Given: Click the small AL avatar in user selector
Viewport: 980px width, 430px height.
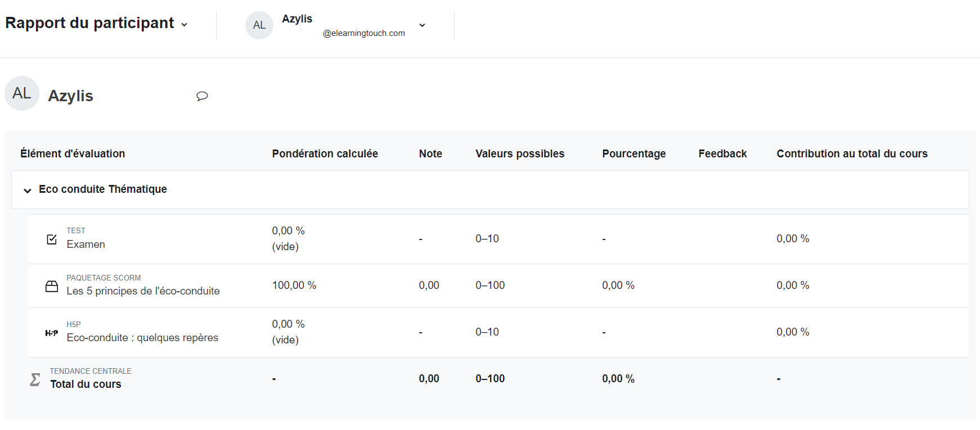Looking at the screenshot, I should pyautogui.click(x=259, y=25).
